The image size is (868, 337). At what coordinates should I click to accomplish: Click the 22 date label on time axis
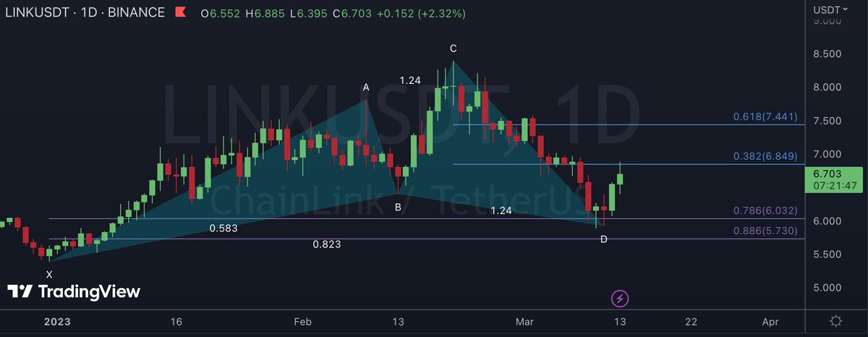[692, 321]
